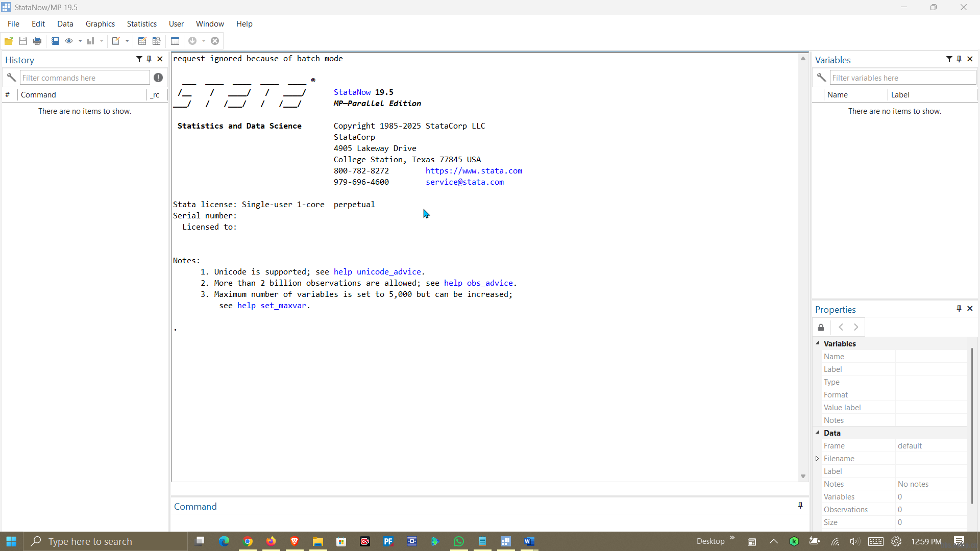This screenshot has width=980, height=551.
Task: Click the Results scrollbar down arrow
Action: (x=803, y=477)
